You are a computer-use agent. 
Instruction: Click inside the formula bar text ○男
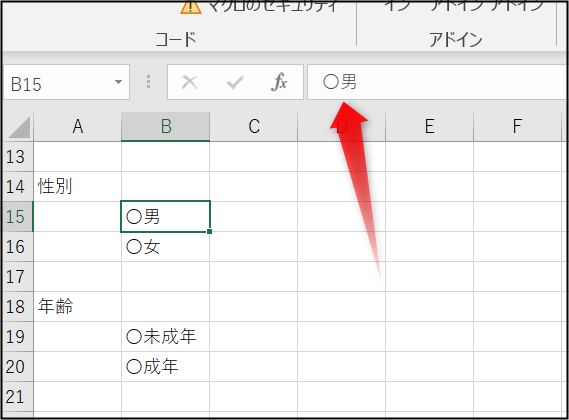tap(340, 82)
